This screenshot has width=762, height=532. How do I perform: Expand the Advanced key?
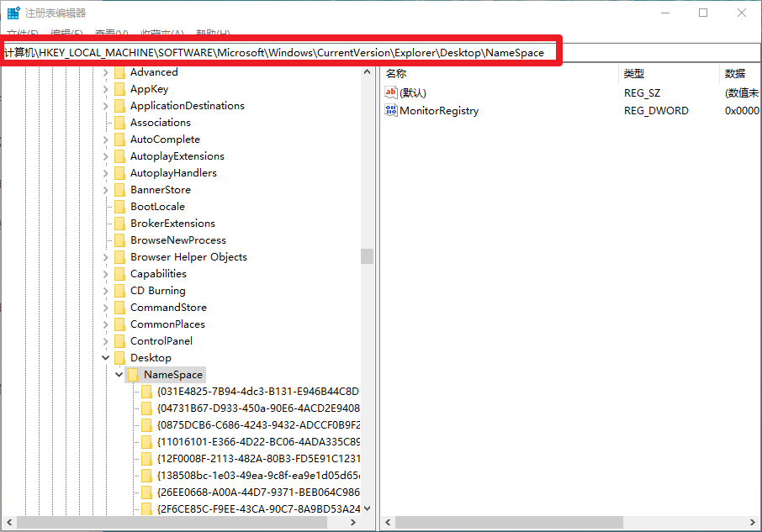[x=105, y=72]
